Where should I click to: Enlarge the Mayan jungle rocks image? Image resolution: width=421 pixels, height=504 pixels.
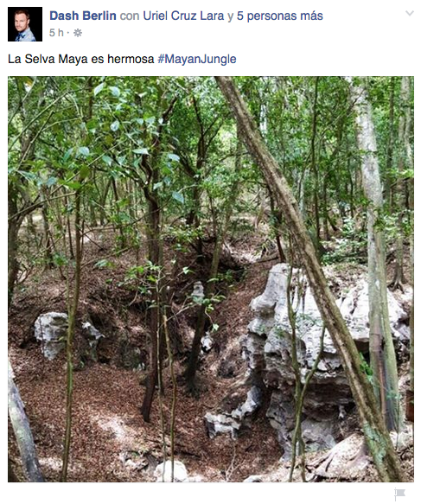click(211, 279)
